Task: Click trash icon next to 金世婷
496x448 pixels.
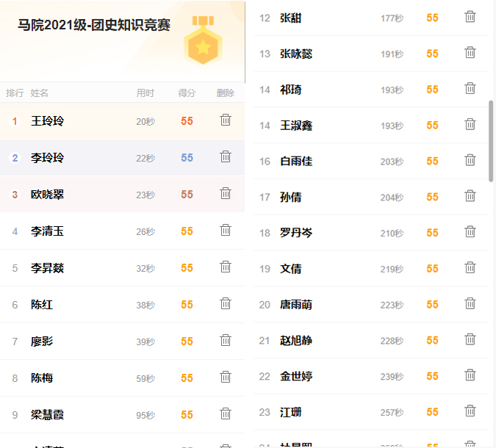Action: coord(470,375)
